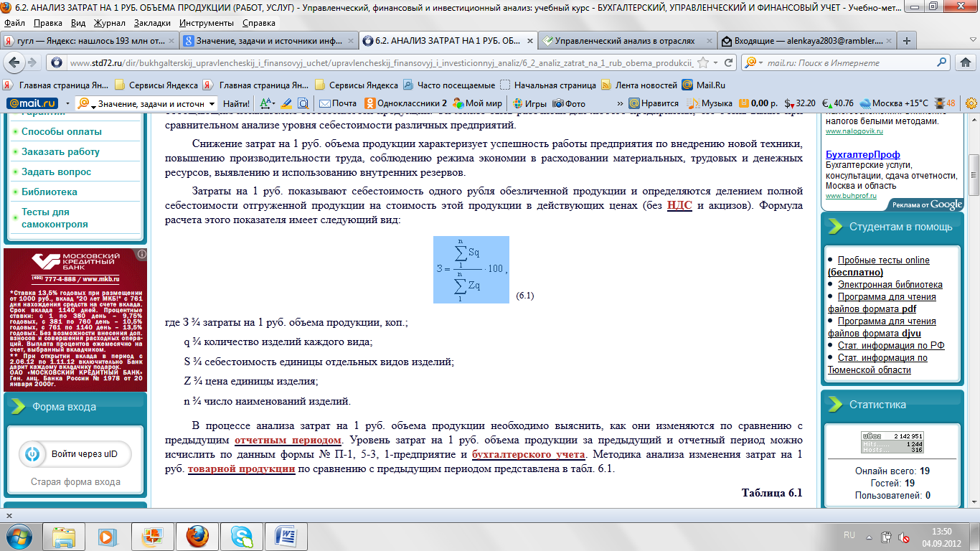Open the Закладки menu
Image resolution: width=980 pixels, height=551 pixels.
[152, 23]
